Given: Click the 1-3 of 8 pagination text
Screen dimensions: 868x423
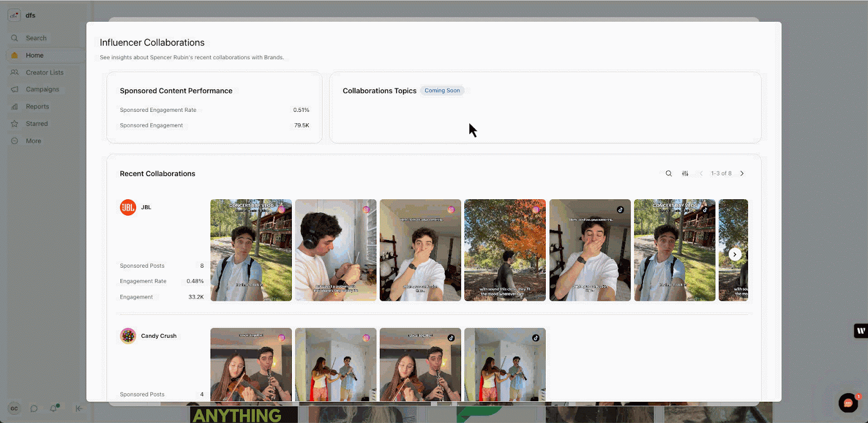Looking at the screenshot, I should point(722,174).
